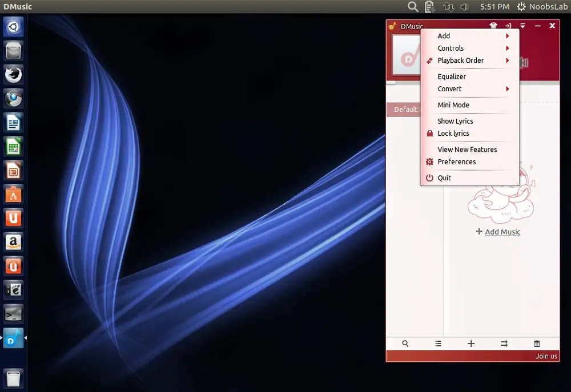The image size is (571, 392).
Task: Open the NoobsLab session menu
Action: point(542,6)
